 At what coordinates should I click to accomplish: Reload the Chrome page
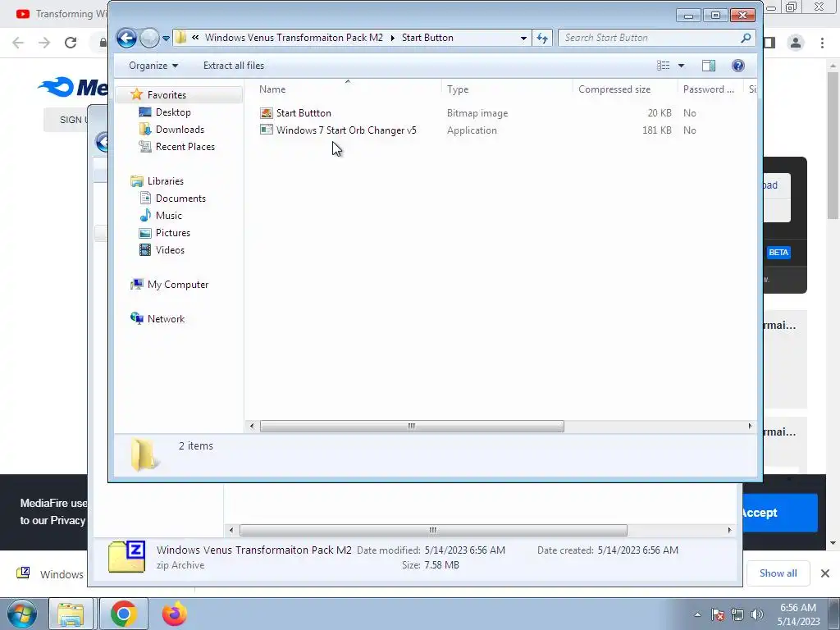(x=71, y=43)
